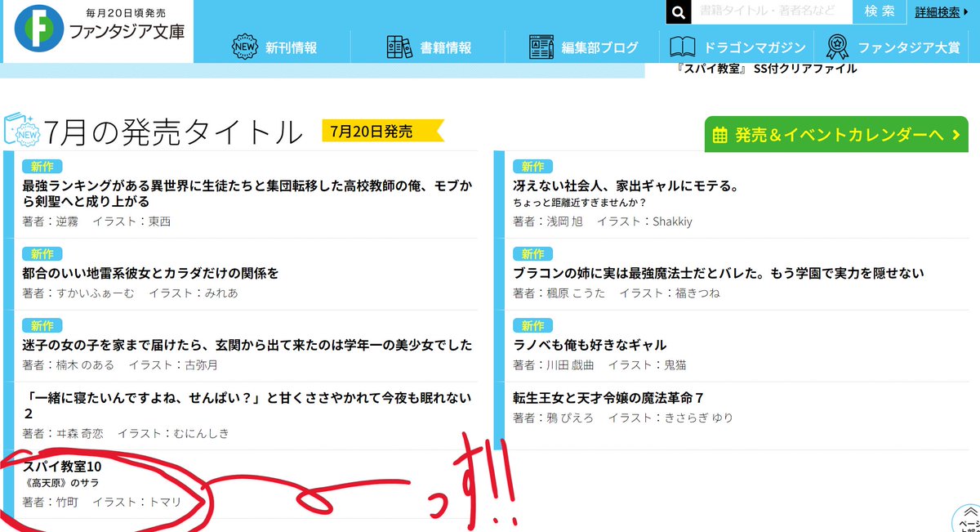Viewport: 980px width, 532px height.
Task: Click the Fantasia Bunko F logo icon
Action: pos(38,30)
